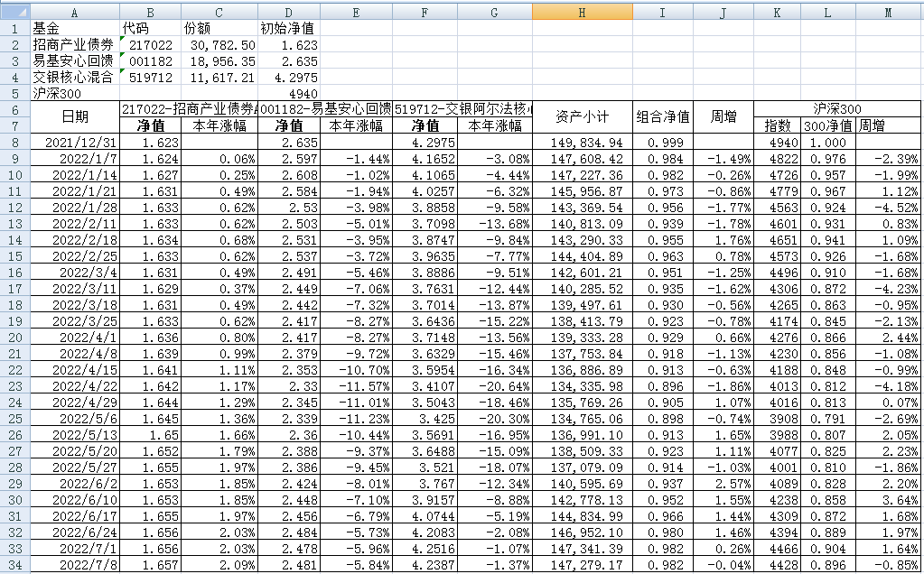Click shares value 11,617.21

(219, 77)
